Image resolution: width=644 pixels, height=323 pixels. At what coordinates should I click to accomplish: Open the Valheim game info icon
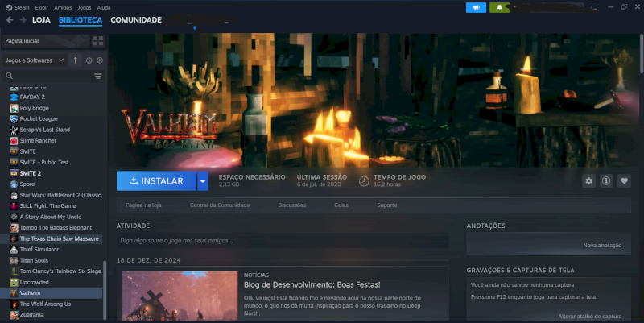coord(606,180)
